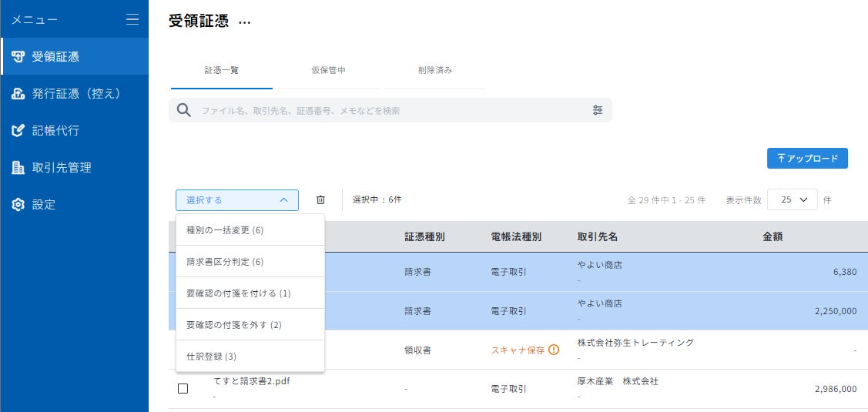Screen dimensions: 868x412
Task: Switch to the 仮保管中 tab
Action: point(328,70)
